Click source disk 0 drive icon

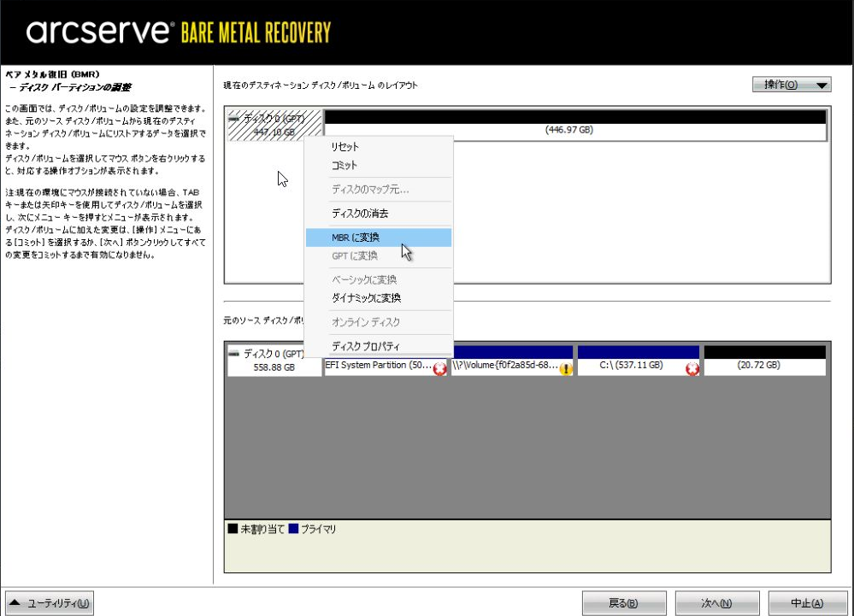(233, 354)
